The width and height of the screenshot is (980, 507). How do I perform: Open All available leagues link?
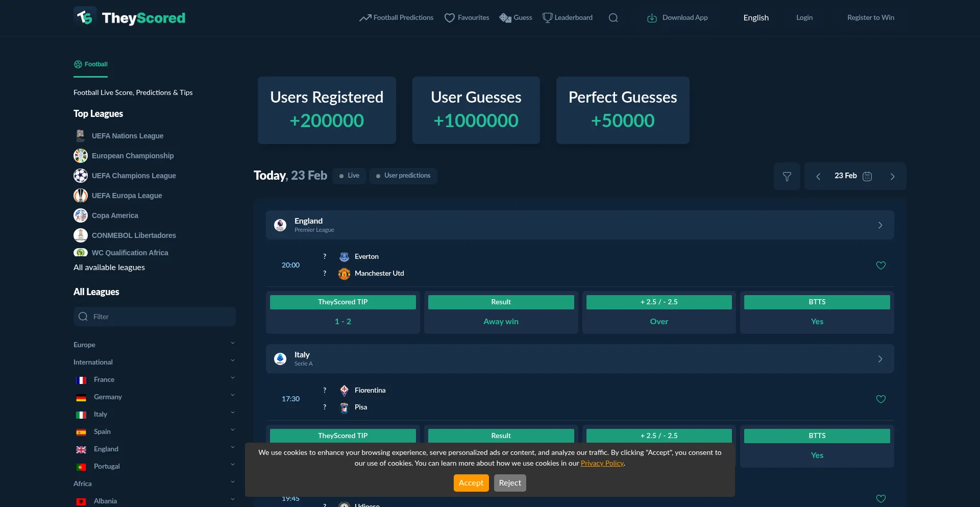[109, 268]
